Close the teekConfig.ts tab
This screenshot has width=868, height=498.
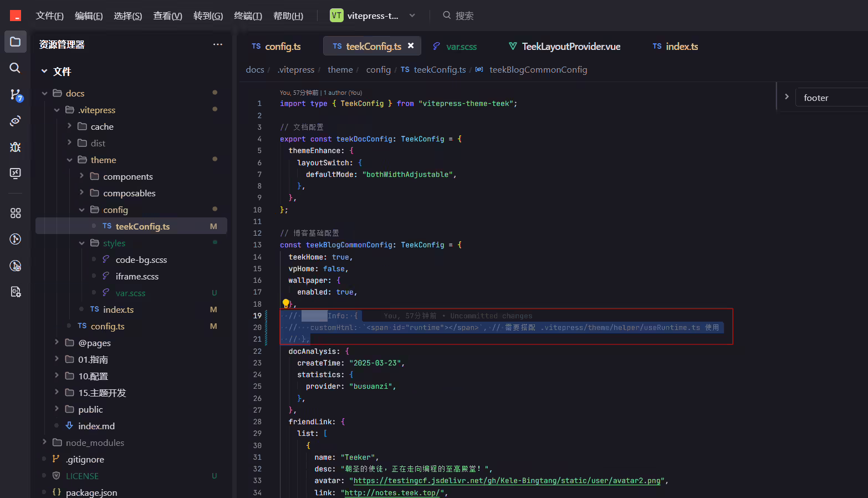pyautogui.click(x=411, y=46)
